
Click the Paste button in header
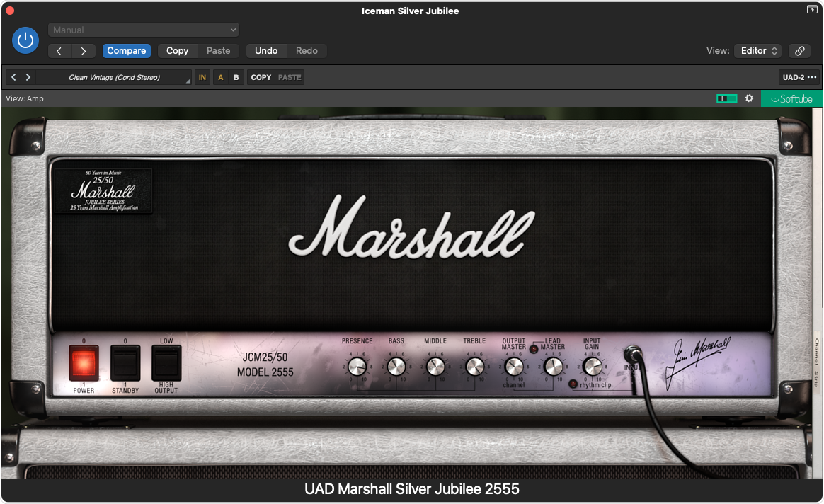pyautogui.click(x=218, y=51)
